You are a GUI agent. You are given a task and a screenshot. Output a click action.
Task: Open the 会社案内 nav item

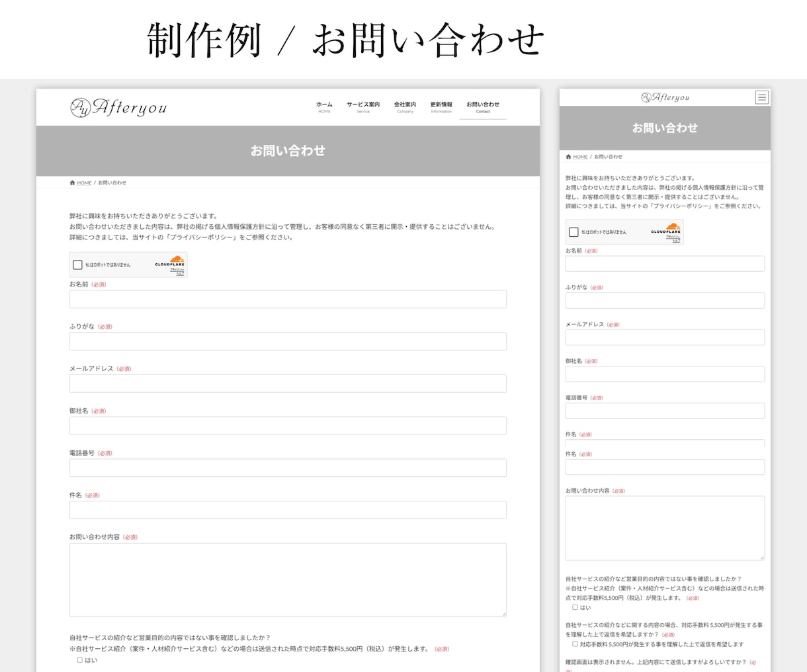click(405, 107)
